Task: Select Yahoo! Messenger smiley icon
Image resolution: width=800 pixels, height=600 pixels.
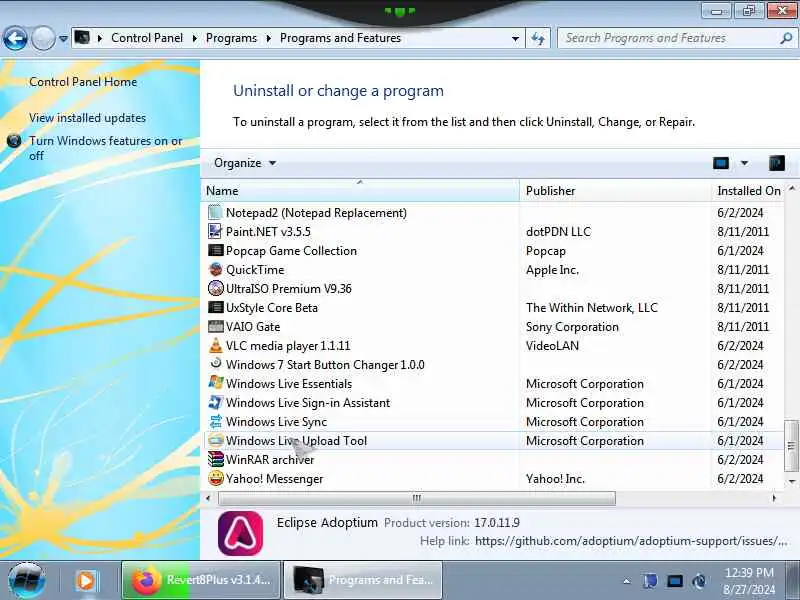Action: tap(215, 479)
